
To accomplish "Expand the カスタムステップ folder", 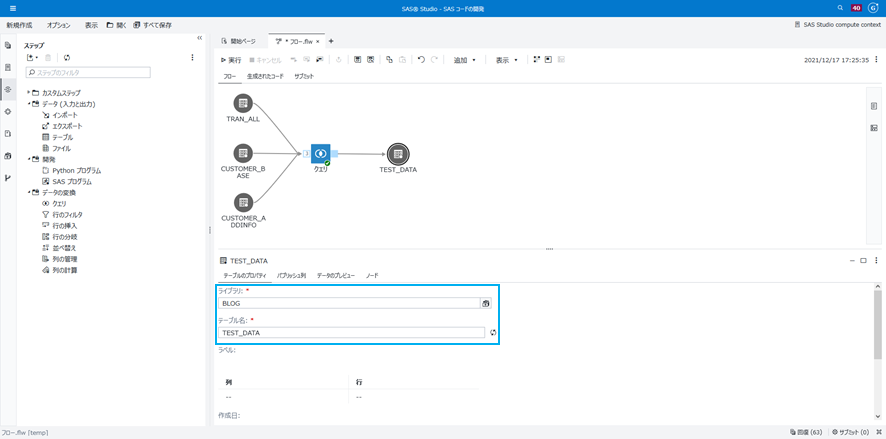I will pos(28,93).
